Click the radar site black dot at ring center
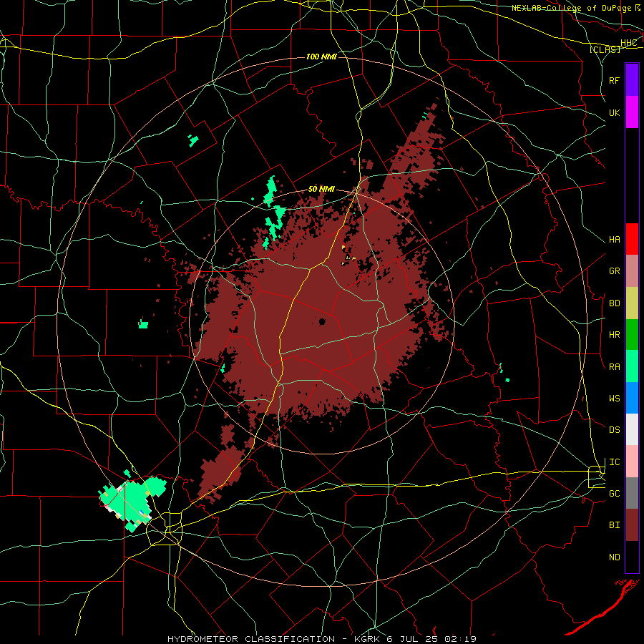The image size is (644, 644). 323,321
